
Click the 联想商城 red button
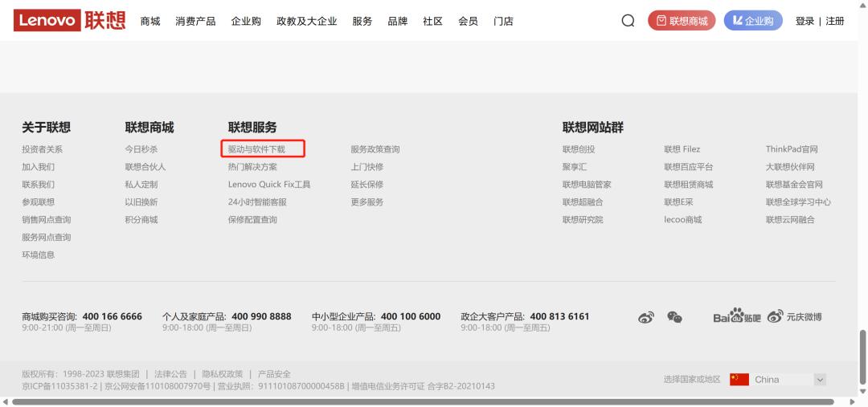click(x=682, y=21)
